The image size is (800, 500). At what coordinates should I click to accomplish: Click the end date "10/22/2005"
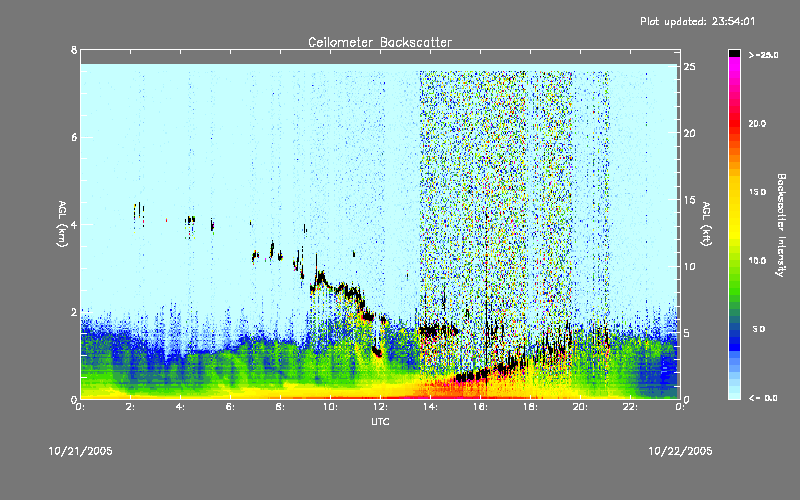click(680, 451)
